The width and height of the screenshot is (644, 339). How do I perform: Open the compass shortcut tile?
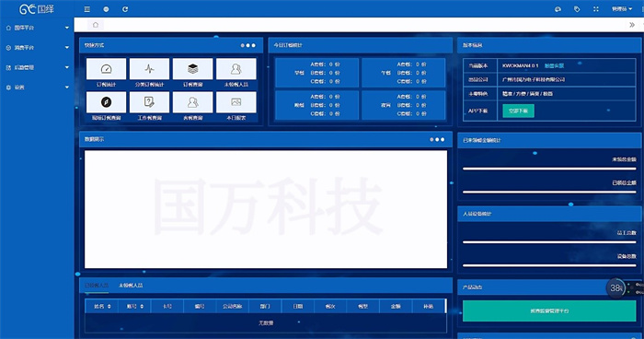coord(106,102)
